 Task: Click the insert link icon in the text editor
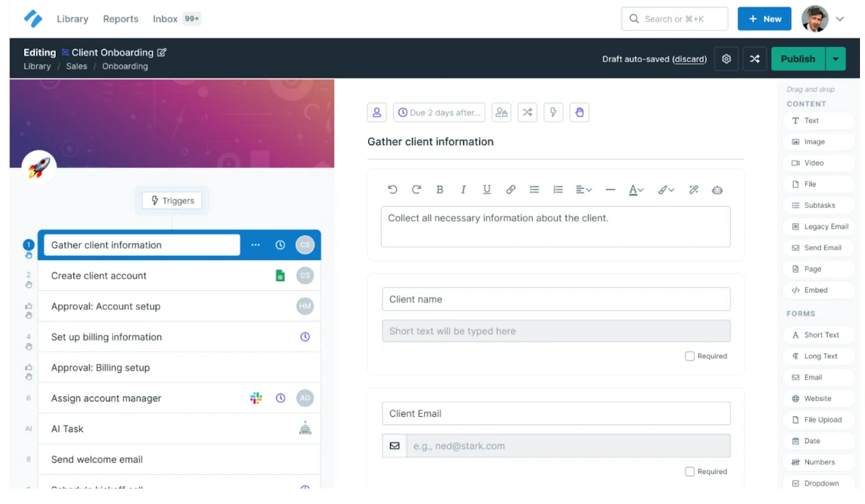[x=511, y=190]
